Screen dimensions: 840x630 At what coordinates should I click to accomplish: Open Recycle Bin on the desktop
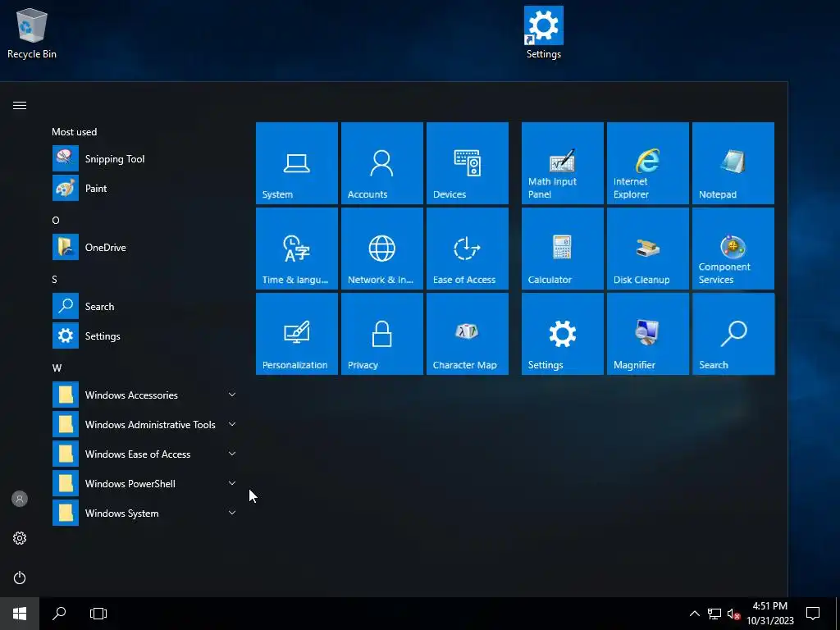click(x=32, y=33)
